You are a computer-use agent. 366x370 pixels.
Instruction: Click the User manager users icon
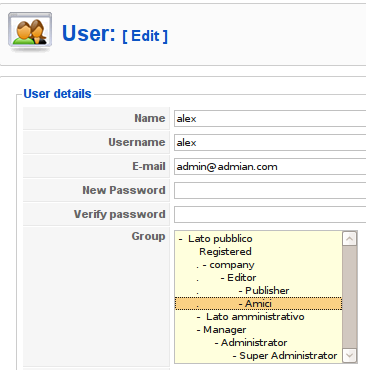30,32
